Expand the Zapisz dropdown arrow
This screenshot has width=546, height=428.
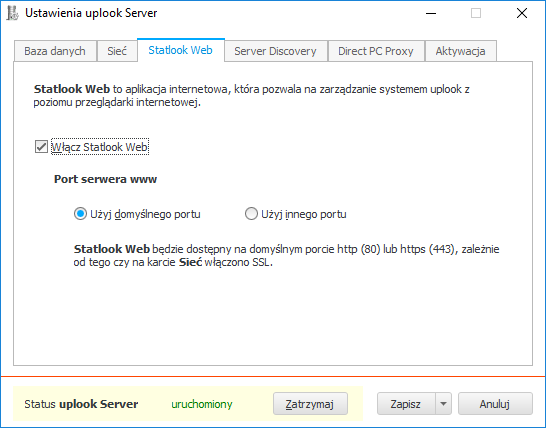click(443, 404)
